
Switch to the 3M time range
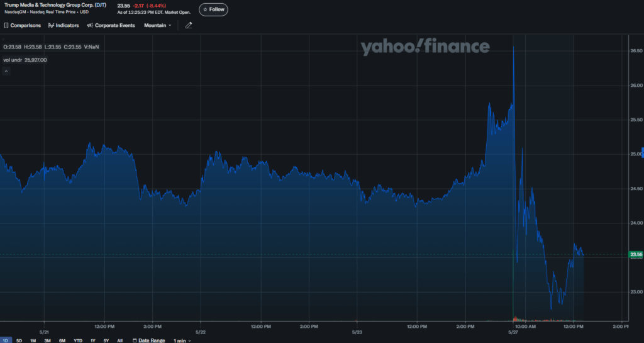[x=48, y=340]
